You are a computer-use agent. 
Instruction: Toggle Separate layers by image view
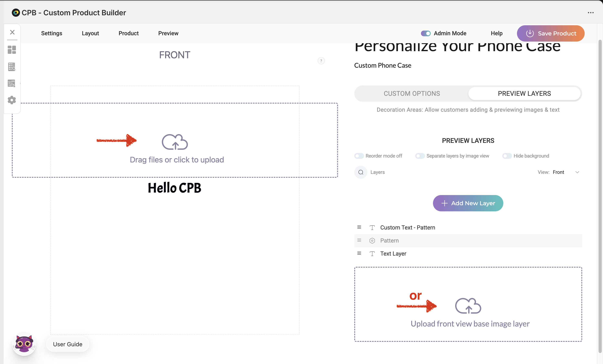coord(420,156)
